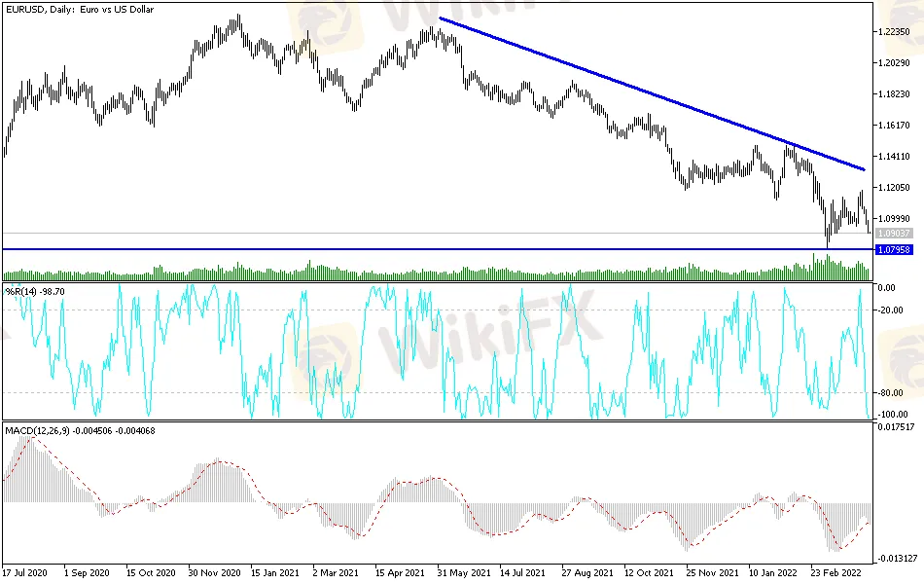
Task: Click the 1.12050 price axis value
Action: [894, 188]
